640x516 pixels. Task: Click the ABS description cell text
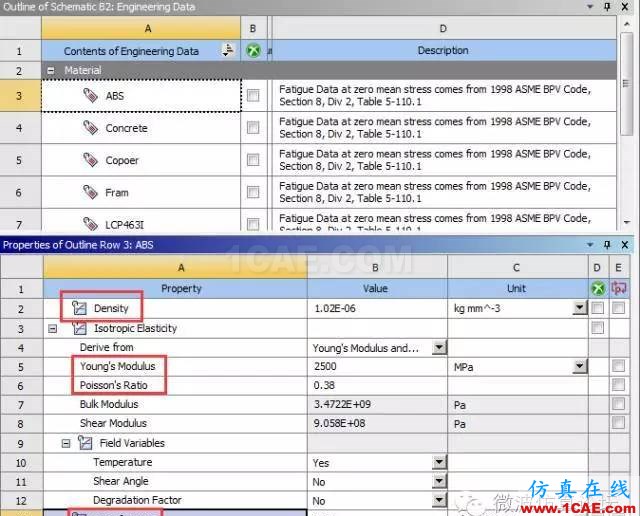[x=435, y=95]
